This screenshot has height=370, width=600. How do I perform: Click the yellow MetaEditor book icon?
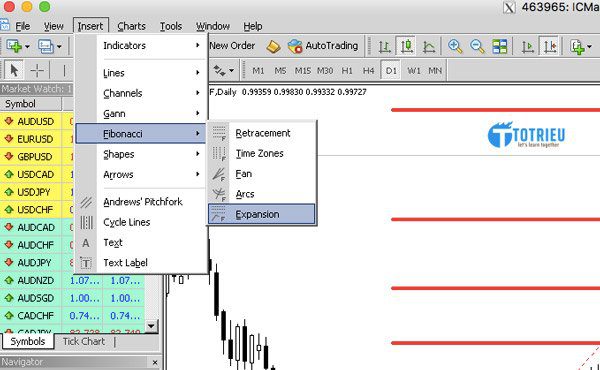click(273, 47)
